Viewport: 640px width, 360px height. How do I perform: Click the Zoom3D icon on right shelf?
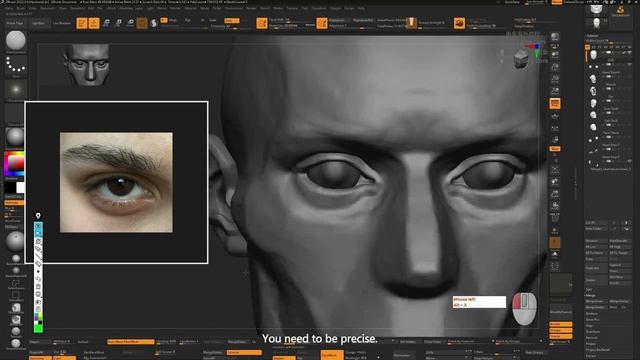tap(555, 193)
